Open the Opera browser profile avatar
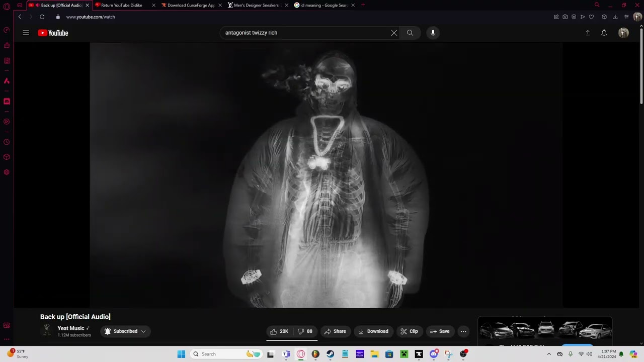The image size is (644, 362). tap(637, 17)
